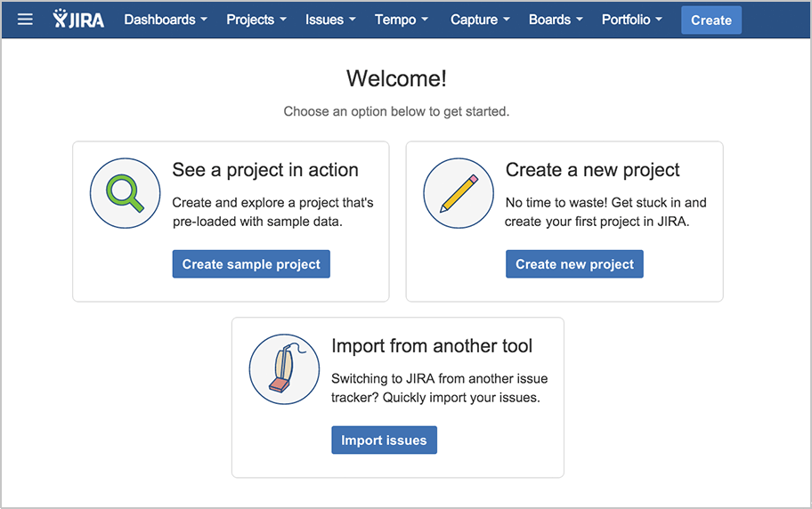
Task: Expand the Boards dropdown menu
Action: click(556, 20)
